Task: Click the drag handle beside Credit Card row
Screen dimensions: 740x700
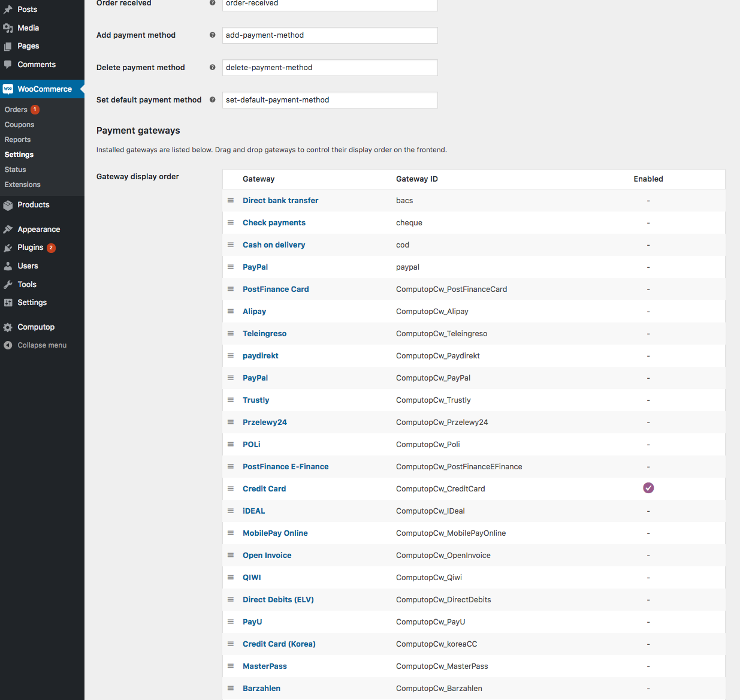Action: [x=231, y=488]
